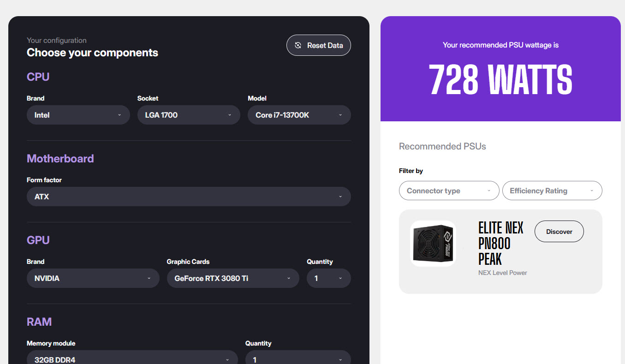
Task: Click the chevron arrow in the Form factor dropdown
Action: [340, 197]
